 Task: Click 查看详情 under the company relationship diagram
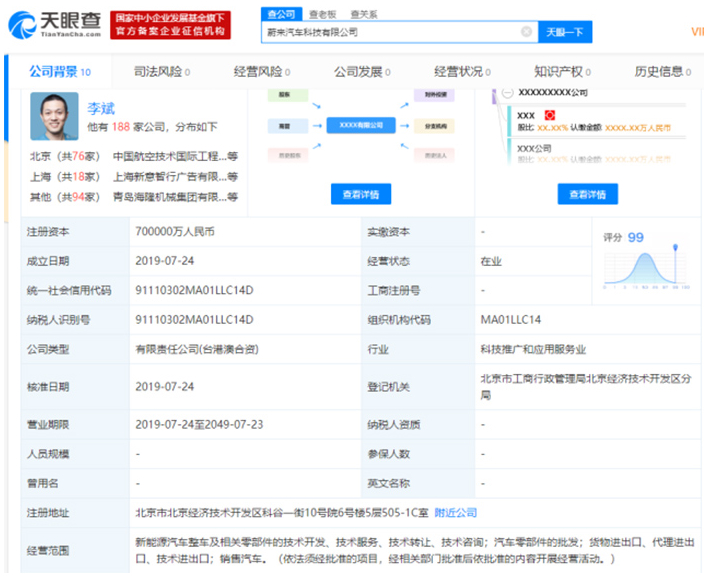361,194
